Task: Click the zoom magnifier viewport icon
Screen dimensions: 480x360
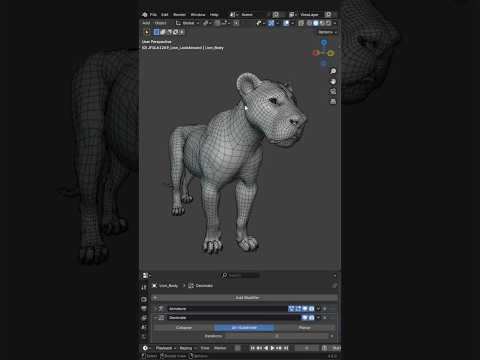Action: click(332, 71)
